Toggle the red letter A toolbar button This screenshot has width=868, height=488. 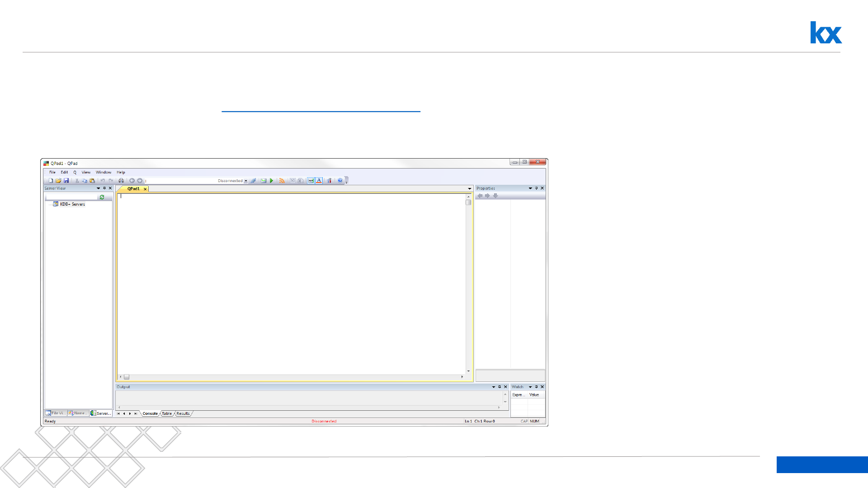pyautogui.click(x=319, y=181)
